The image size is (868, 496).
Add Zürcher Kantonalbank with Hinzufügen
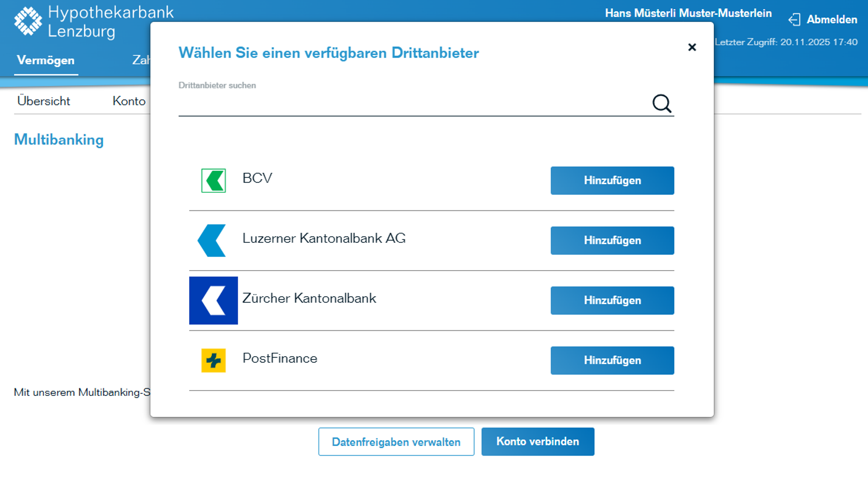(x=612, y=300)
